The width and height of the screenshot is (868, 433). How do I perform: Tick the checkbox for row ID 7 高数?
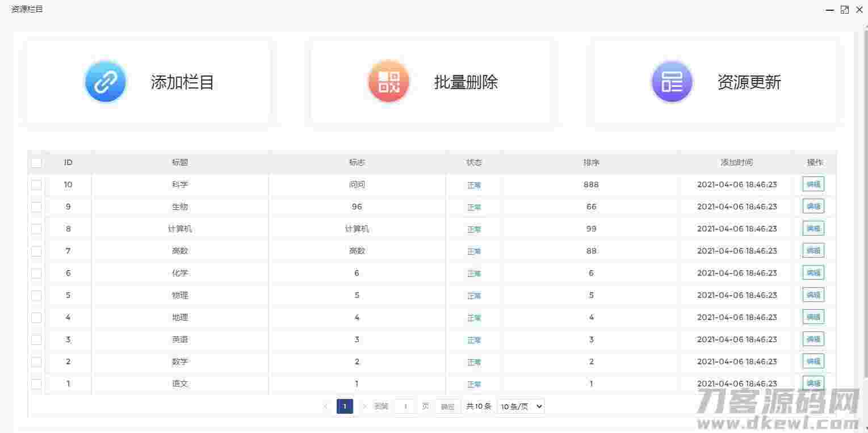coord(36,251)
